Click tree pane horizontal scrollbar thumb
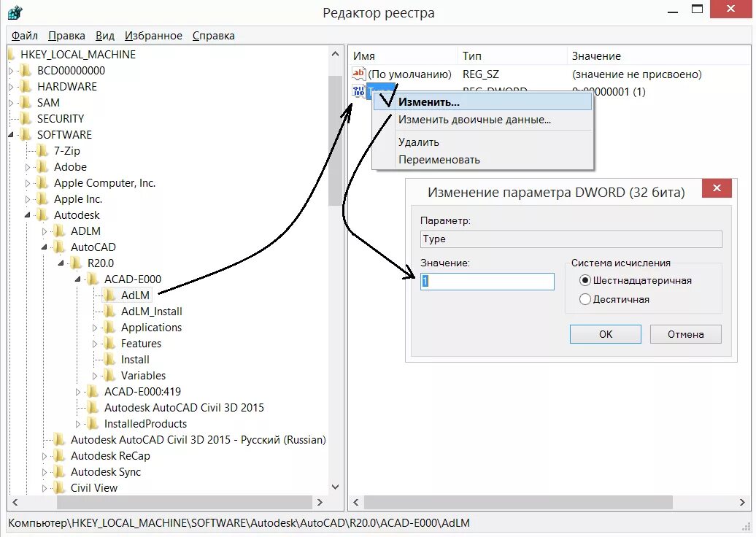This screenshot has height=537, width=756. click(x=185, y=502)
